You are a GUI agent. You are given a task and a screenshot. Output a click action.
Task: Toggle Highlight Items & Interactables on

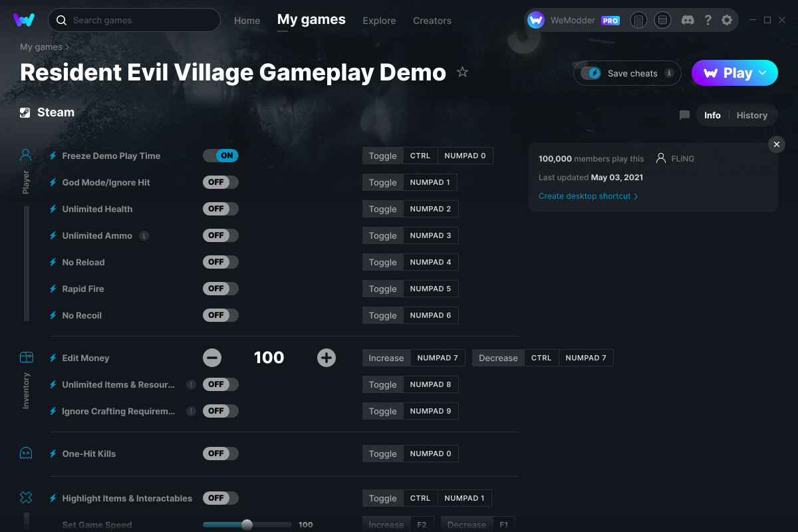coord(221,497)
